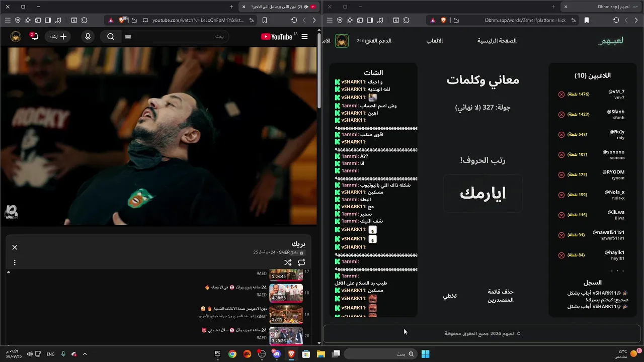Remove player @nawaf51191 from list
This screenshot has height=362, width=644.
tap(561, 235)
